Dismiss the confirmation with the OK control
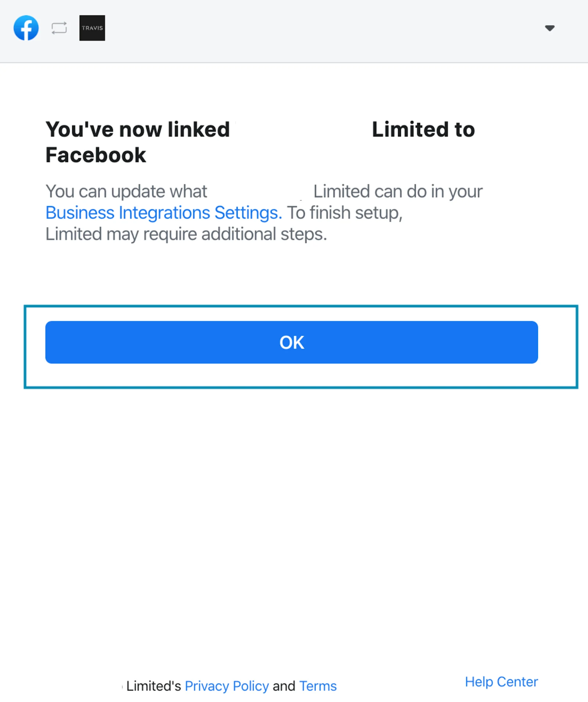This screenshot has width=588, height=702. [291, 342]
